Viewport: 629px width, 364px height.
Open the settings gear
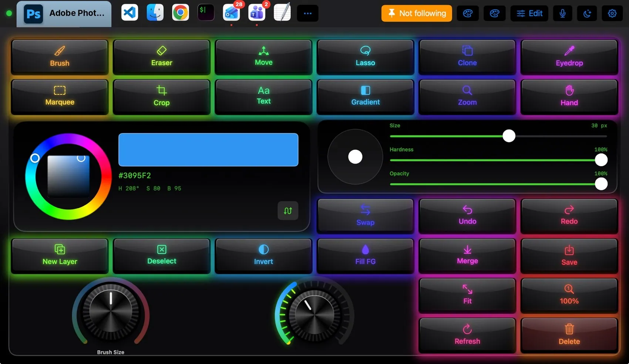[x=612, y=13]
